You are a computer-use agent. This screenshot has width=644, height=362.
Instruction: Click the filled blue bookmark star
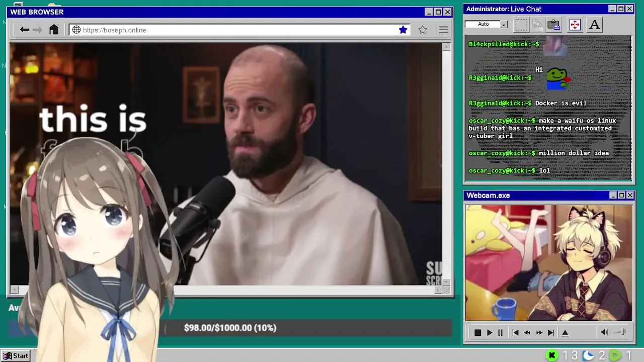click(x=403, y=30)
